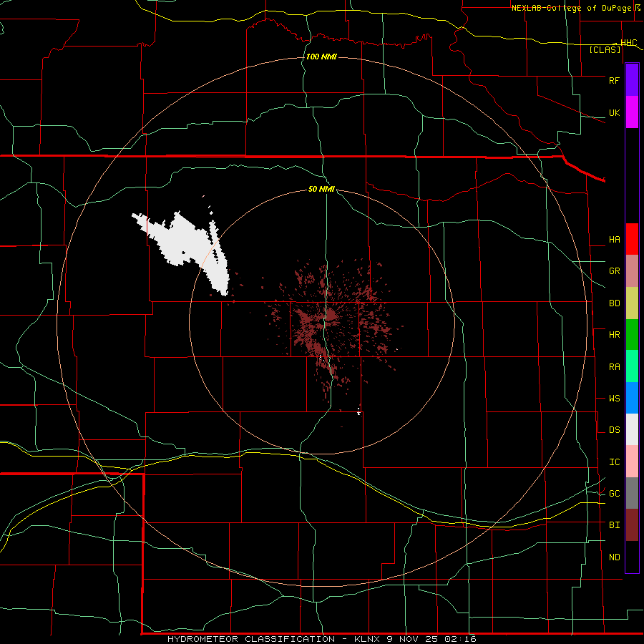
Task: Click the "WS" legend label
Action: pos(614,399)
